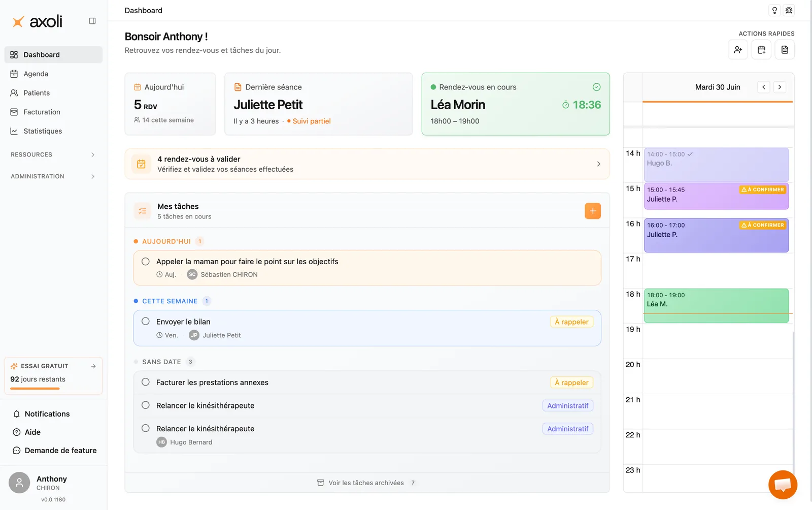
Task: Expand the Administration section
Action: click(x=53, y=176)
